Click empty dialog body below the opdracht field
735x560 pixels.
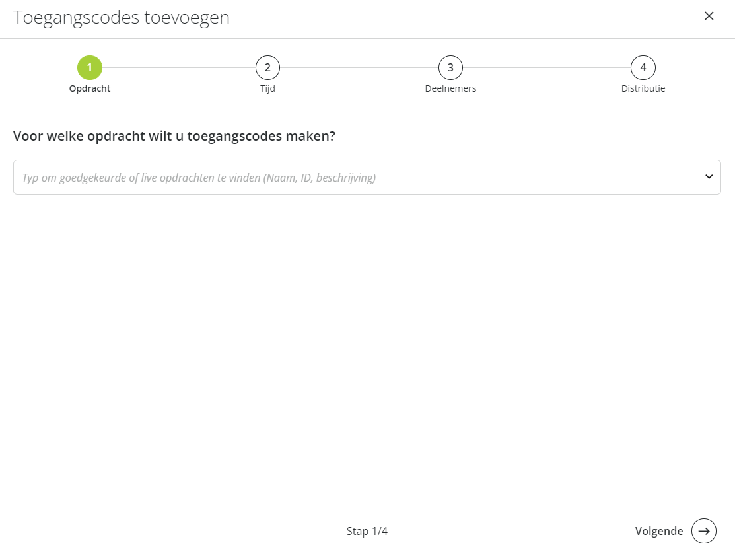(367, 347)
